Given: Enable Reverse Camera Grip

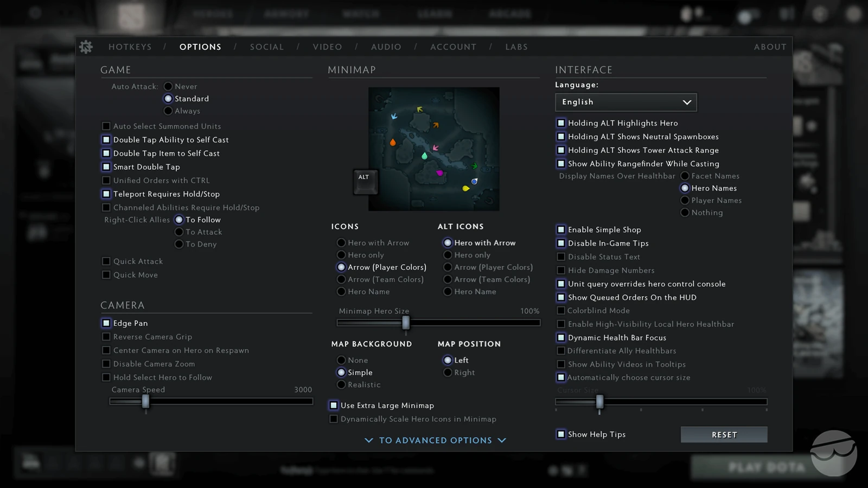Looking at the screenshot, I should 106,337.
